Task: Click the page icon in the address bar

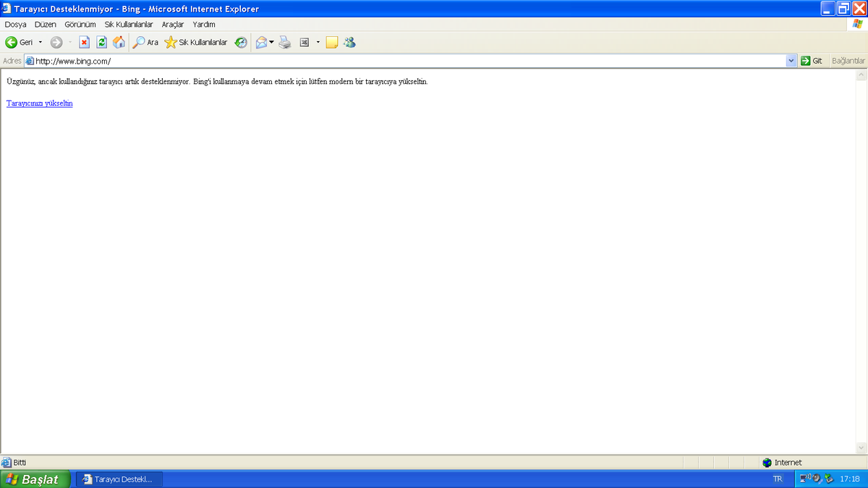Action: 30,61
